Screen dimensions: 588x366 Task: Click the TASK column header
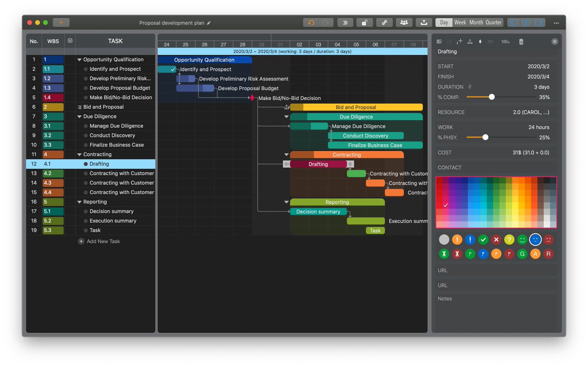click(x=116, y=41)
